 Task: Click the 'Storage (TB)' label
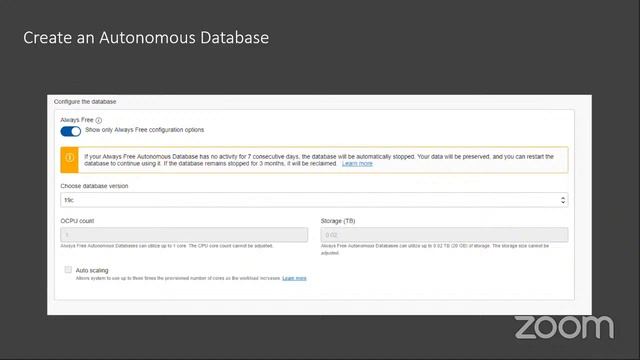338,221
